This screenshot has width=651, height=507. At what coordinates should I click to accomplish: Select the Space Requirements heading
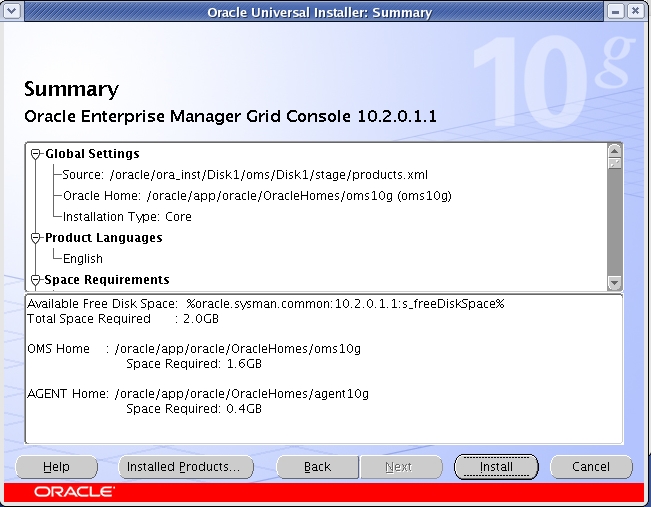[107, 280]
